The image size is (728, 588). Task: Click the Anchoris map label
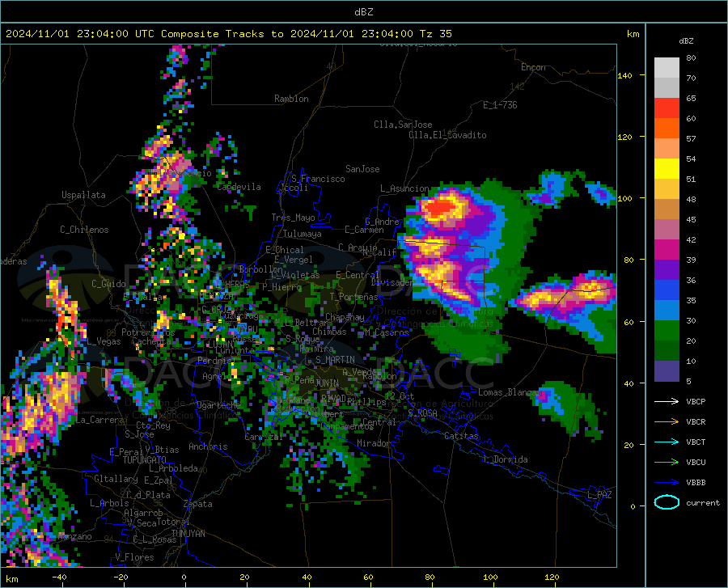pyautogui.click(x=208, y=447)
